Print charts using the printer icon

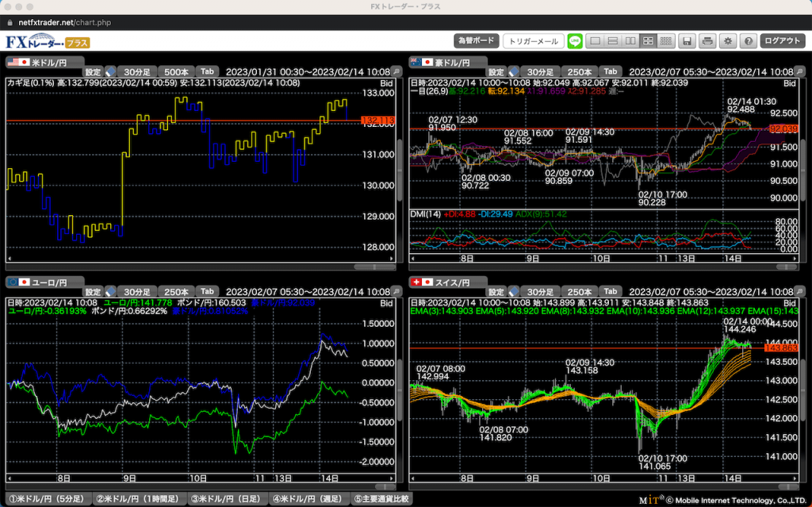coord(707,41)
